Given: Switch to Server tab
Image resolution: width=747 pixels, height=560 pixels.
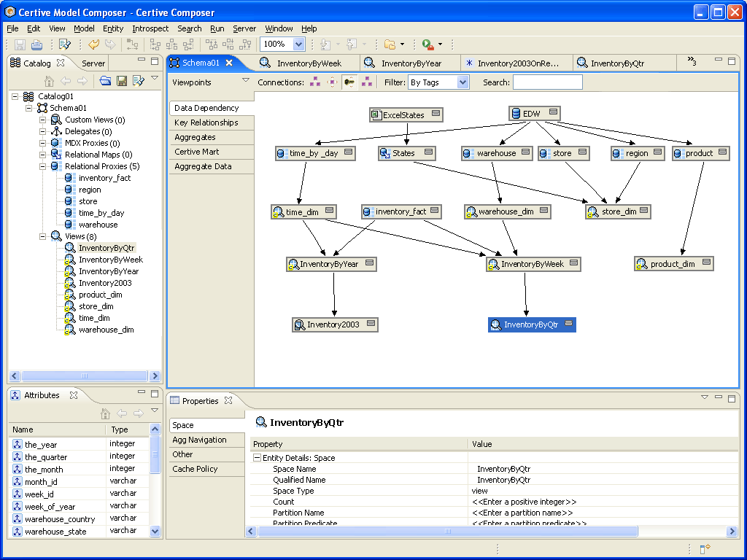Looking at the screenshot, I should tap(93, 63).
